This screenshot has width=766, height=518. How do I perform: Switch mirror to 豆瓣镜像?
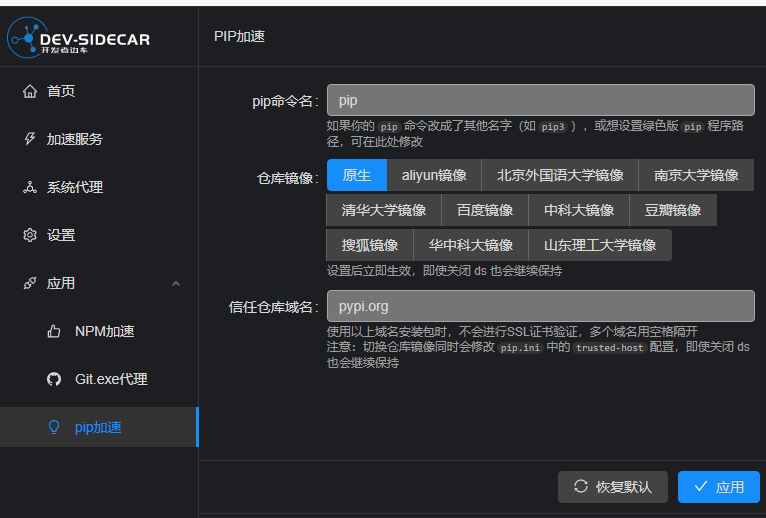point(673,210)
